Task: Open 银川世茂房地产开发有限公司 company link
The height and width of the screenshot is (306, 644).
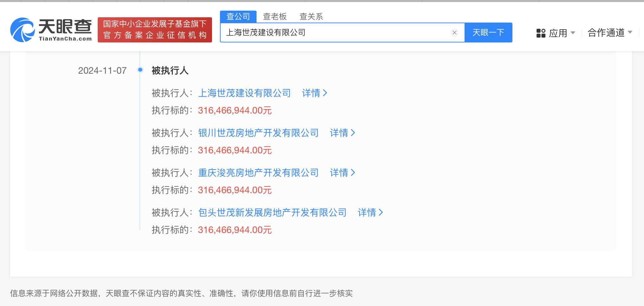Action: click(258, 133)
